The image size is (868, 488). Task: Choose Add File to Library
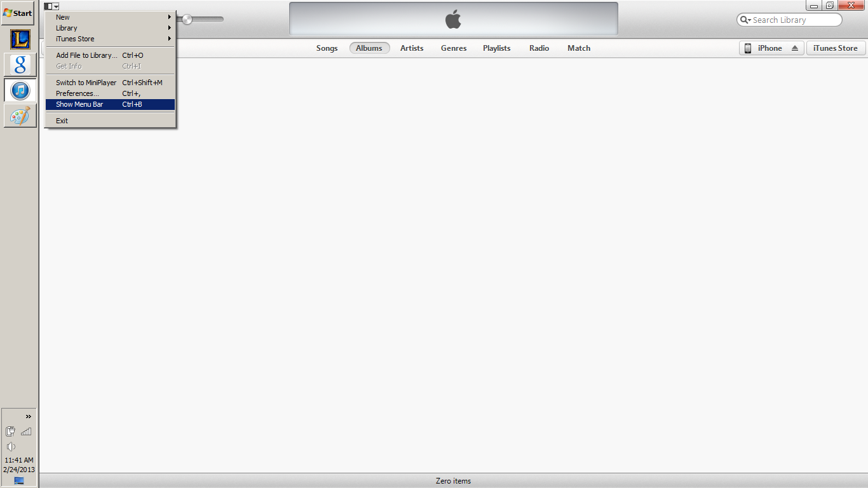[x=110, y=55]
